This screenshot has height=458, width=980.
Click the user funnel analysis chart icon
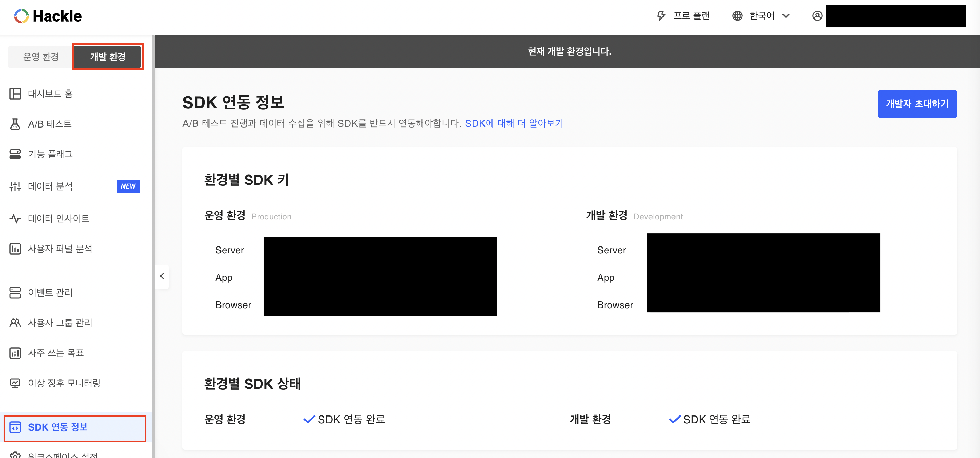point(15,249)
